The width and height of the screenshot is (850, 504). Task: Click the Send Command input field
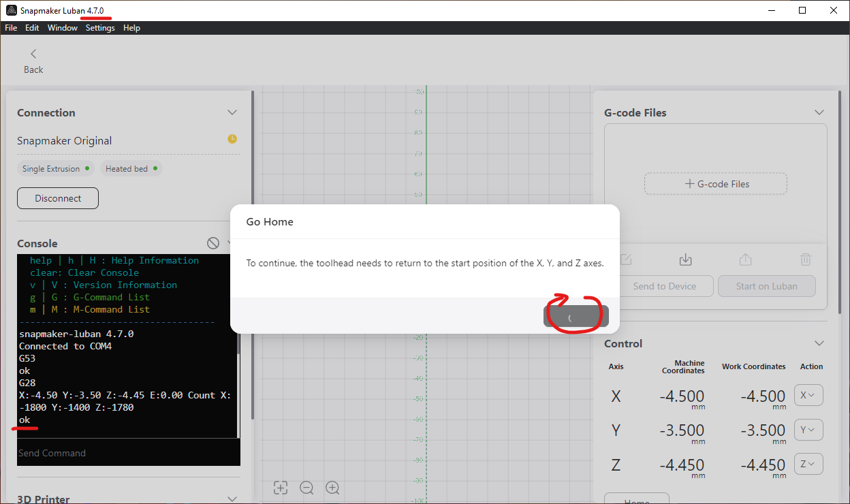(x=129, y=453)
